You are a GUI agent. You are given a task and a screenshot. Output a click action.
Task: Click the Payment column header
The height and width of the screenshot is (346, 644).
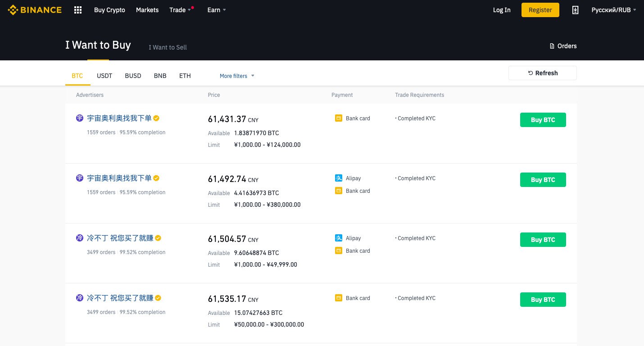click(342, 95)
